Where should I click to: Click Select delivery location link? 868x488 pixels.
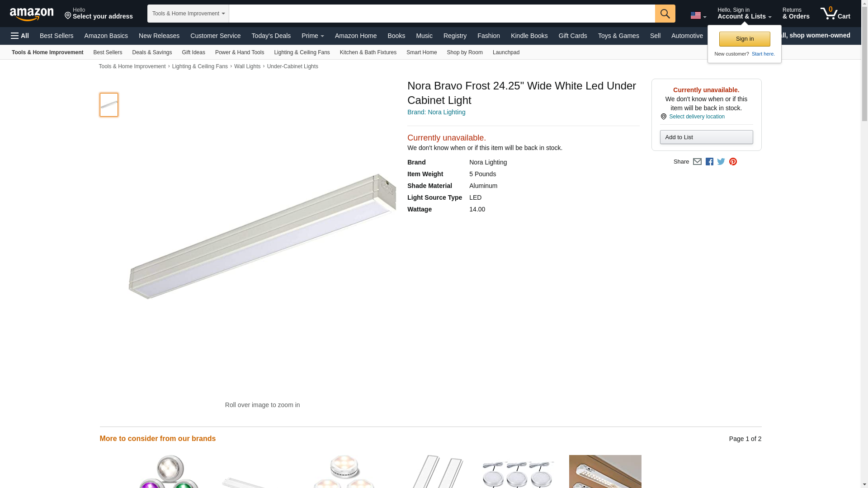pos(697,117)
